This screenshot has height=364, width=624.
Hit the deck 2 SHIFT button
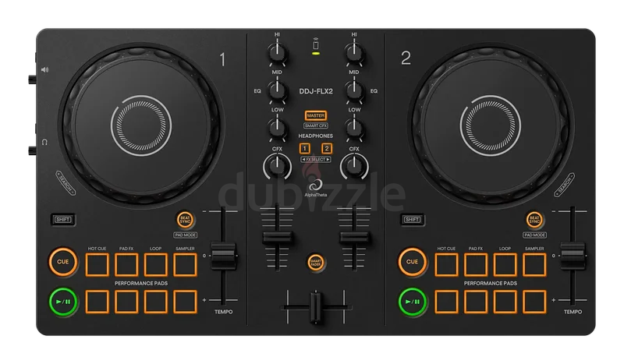pyautogui.click(x=413, y=220)
